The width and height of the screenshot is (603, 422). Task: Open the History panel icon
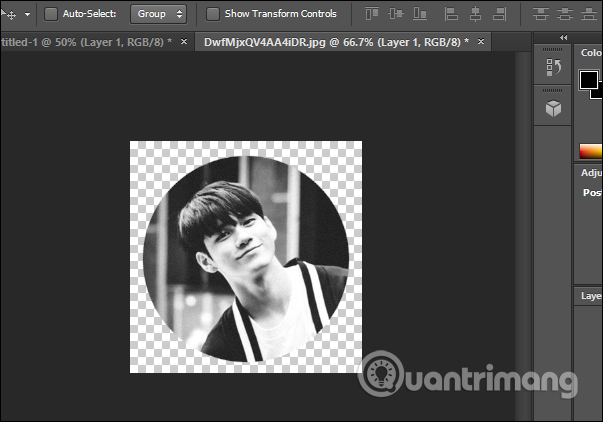[x=553, y=67]
